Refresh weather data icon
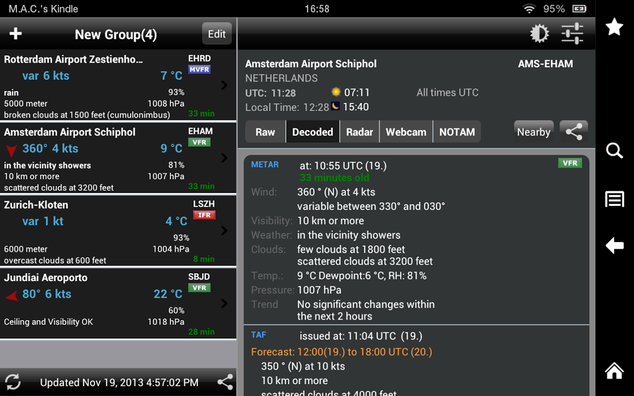 (13, 382)
